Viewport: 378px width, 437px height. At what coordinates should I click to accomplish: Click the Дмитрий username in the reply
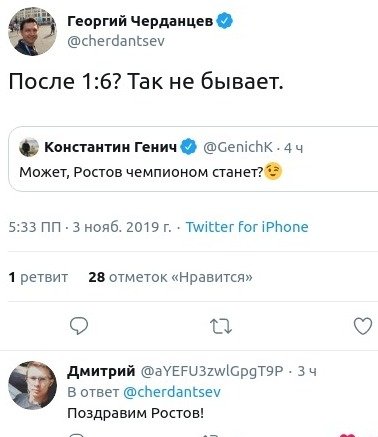101,371
